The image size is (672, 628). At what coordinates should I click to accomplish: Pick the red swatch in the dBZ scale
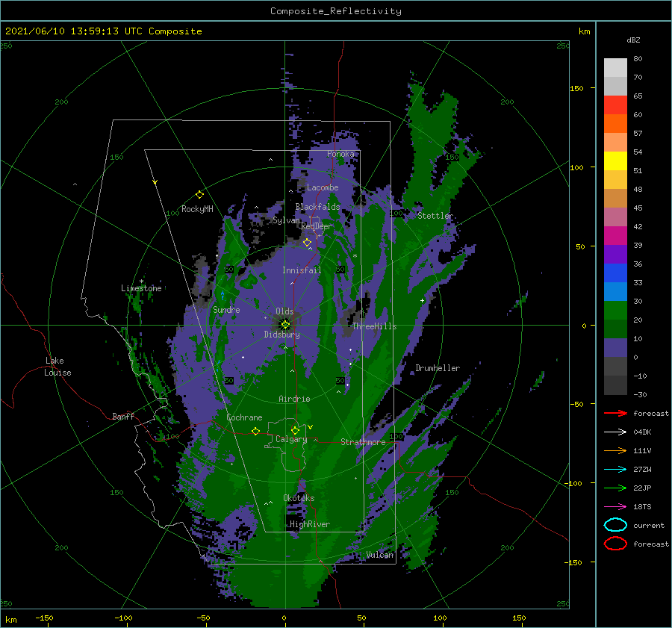point(615,105)
